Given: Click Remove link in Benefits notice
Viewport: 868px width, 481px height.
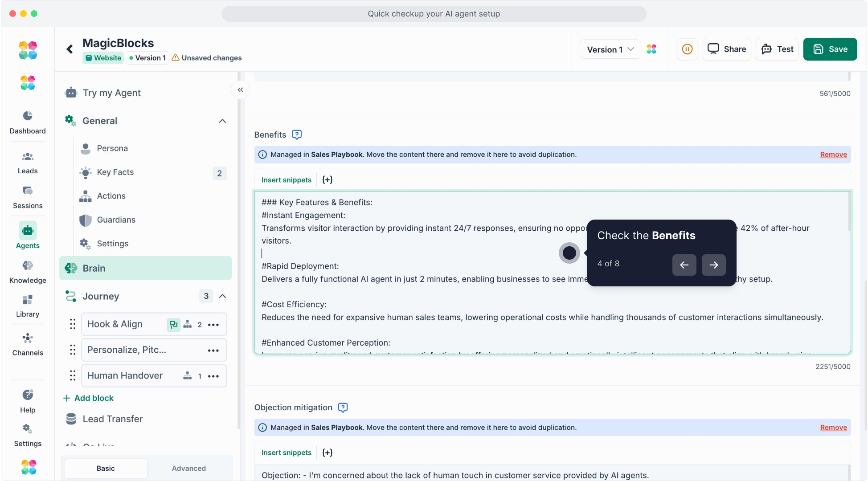Looking at the screenshot, I should click(x=833, y=155).
